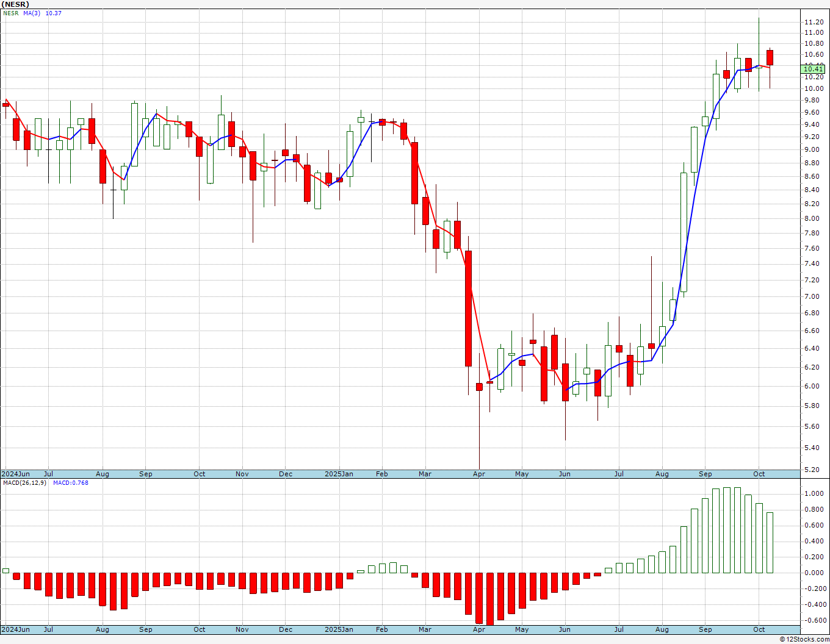830x644 pixels.
Task: Click Jun 2025 on the MACD panel date axis
Action: pos(565,629)
